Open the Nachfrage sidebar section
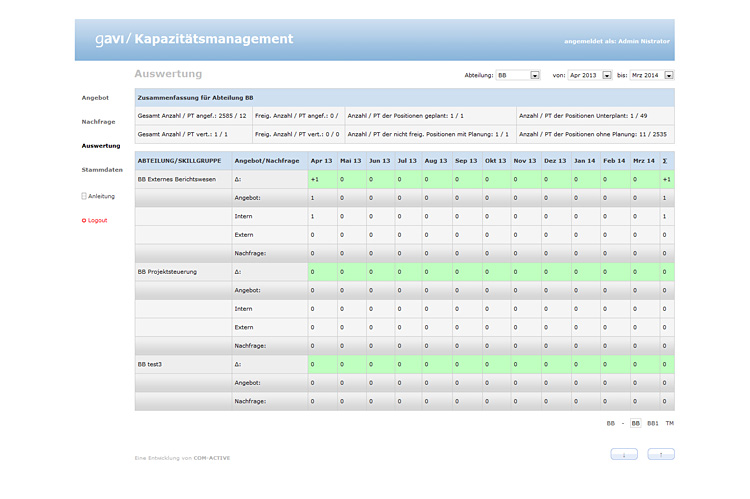 click(99, 122)
